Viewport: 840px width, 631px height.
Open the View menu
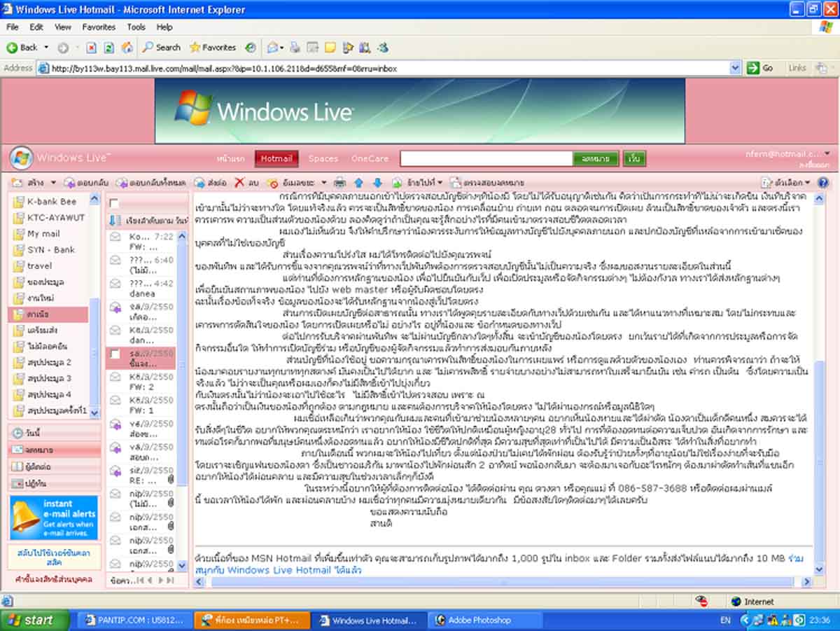63,27
